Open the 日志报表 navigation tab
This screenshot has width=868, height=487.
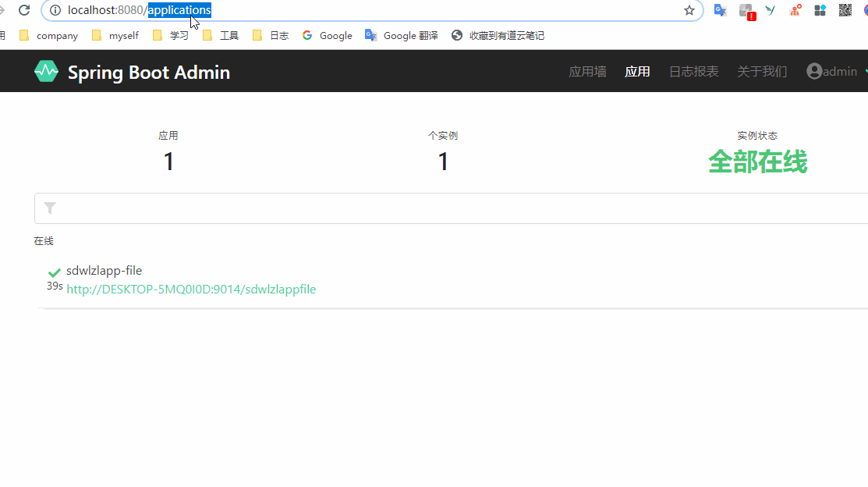pyautogui.click(x=693, y=72)
